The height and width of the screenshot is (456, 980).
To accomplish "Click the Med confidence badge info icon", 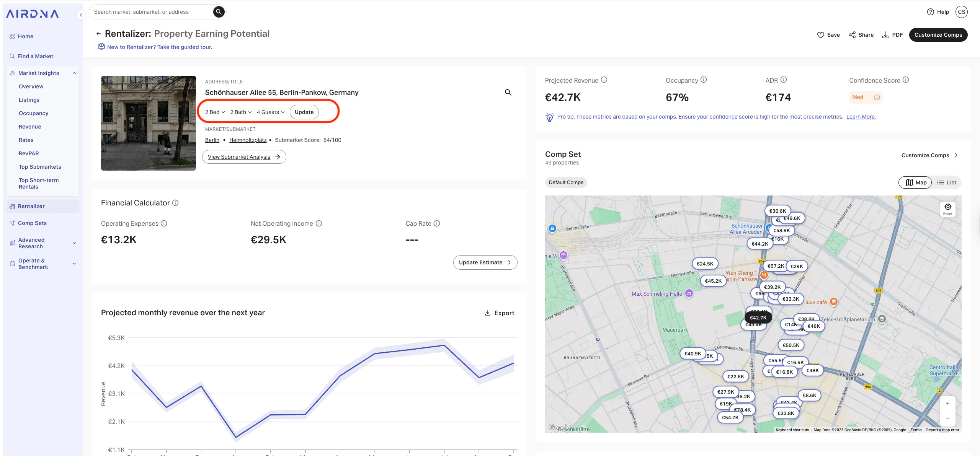I will click(877, 98).
